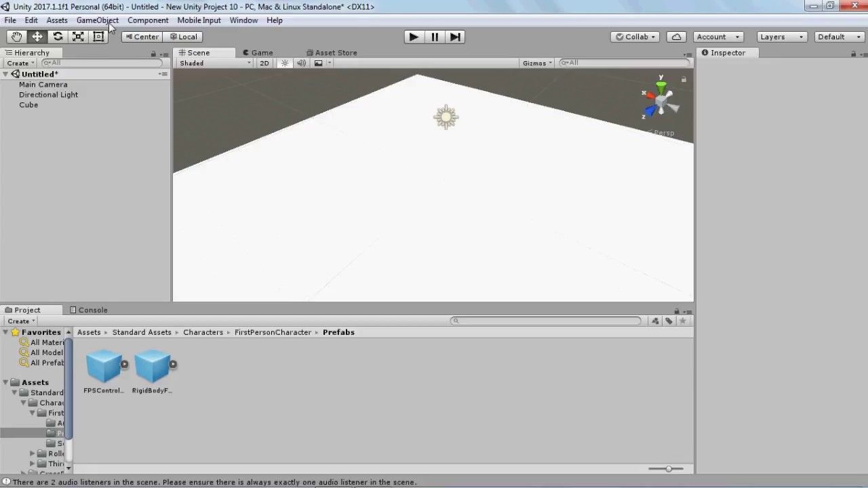Open the scene effects dropdown arrow

tap(329, 63)
